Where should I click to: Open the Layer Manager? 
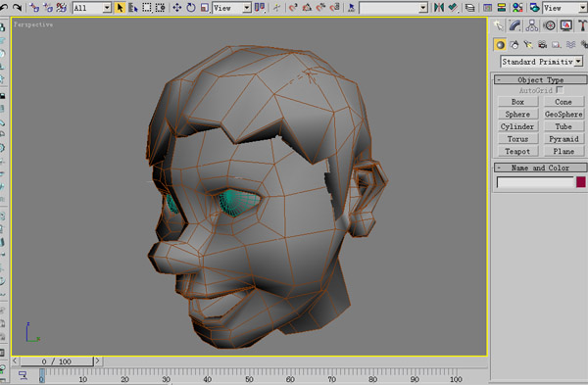[x=469, y=7]
